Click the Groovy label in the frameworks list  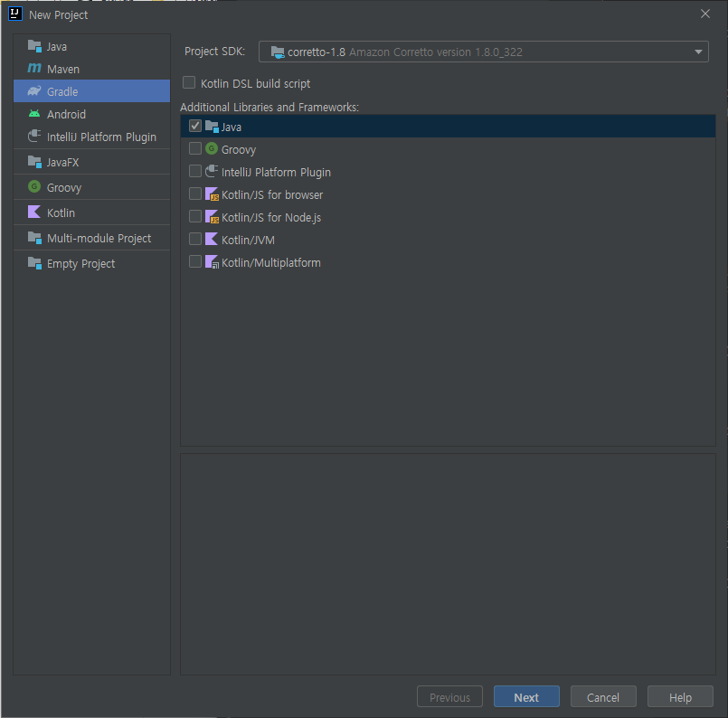pyautogui.click(x=239, y=150)
